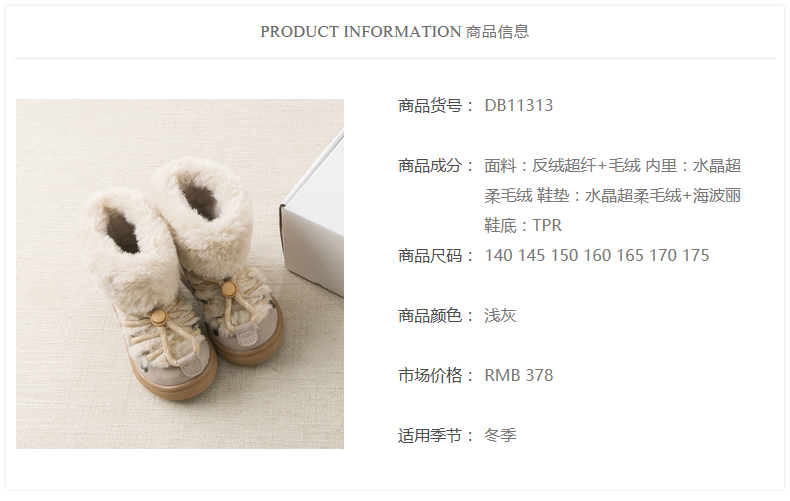790x501 pixels.
Task: Click the color value 浅灰
Action: (500, 316)
